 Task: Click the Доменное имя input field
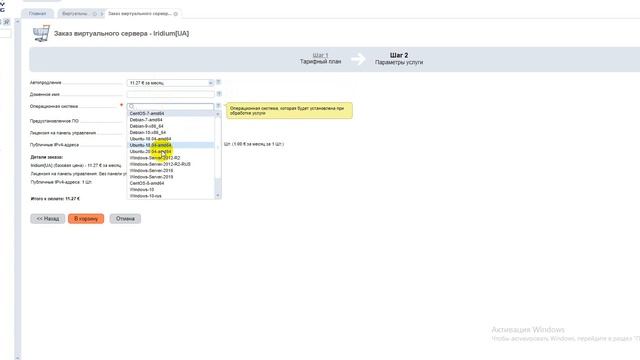coord(170,94)
